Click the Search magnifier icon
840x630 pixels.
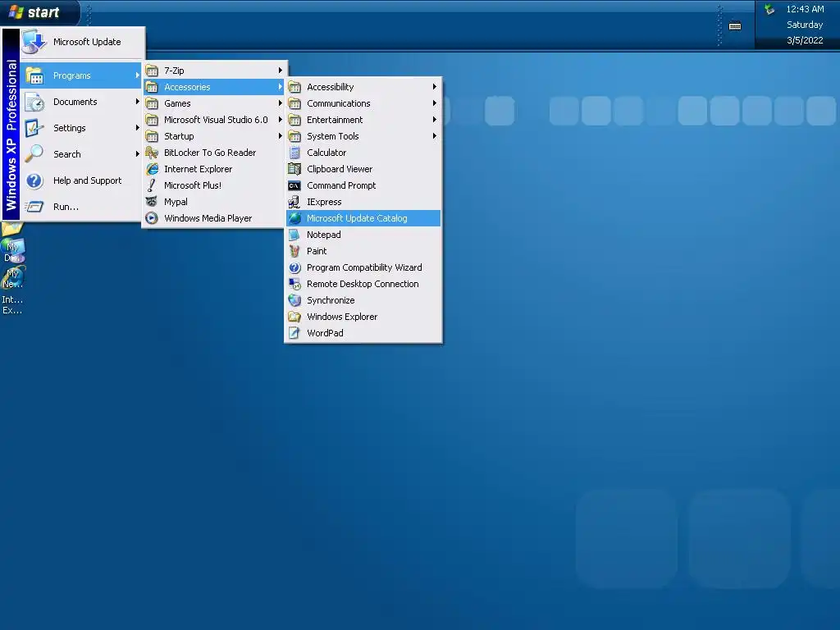point(34,154)
